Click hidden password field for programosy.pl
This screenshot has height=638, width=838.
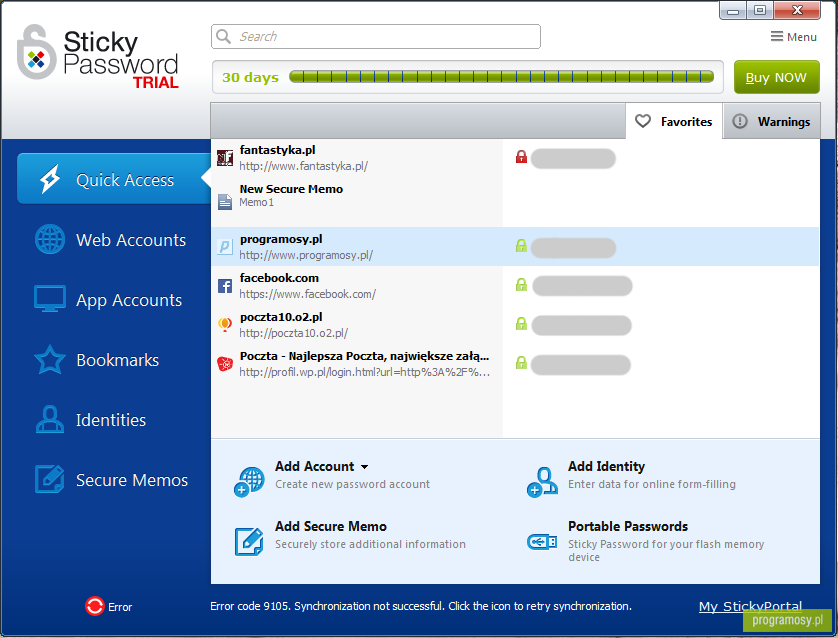click(573, 248)
